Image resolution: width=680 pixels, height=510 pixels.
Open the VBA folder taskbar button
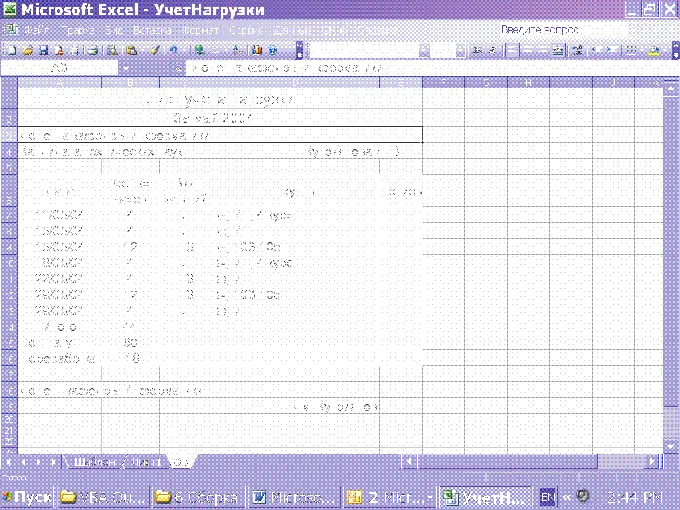point(102,497)
